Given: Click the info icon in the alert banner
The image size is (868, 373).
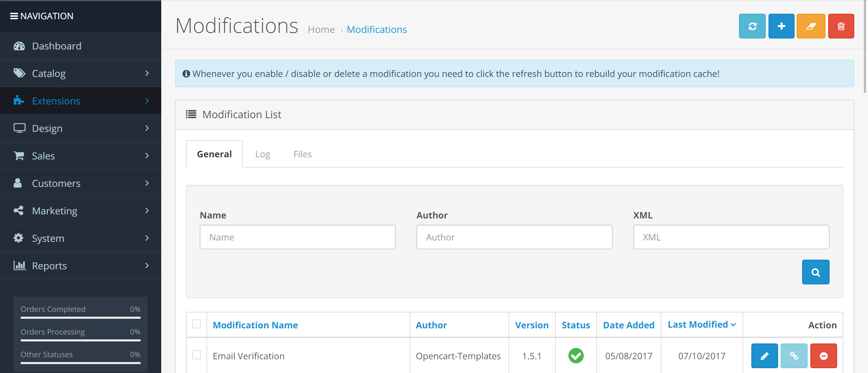Looking at the screenshot, I should tap(186, 74).
